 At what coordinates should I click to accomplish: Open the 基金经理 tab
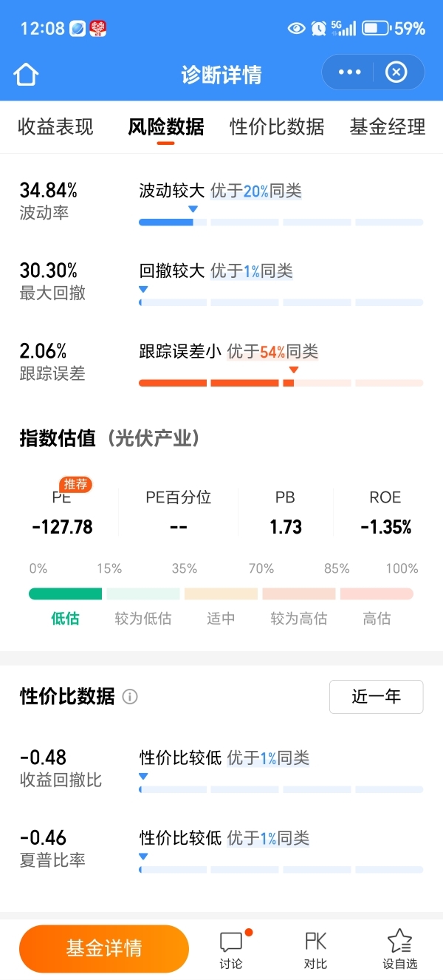coord(388,127)
